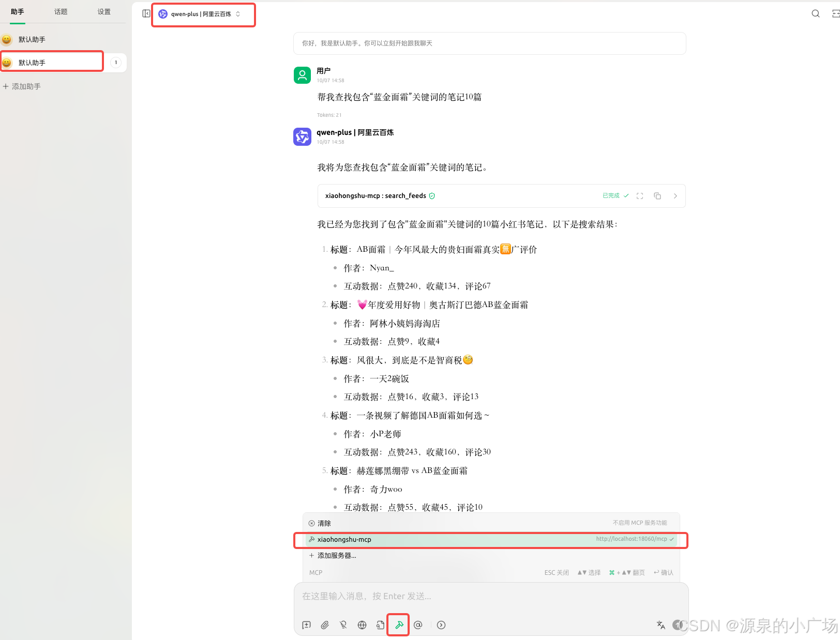Image resolution: width=840 pixels, height=640 pixels.
Task: Add a new assistant via 添加助手
Action: pyautogui.click(x=22, y=86)
